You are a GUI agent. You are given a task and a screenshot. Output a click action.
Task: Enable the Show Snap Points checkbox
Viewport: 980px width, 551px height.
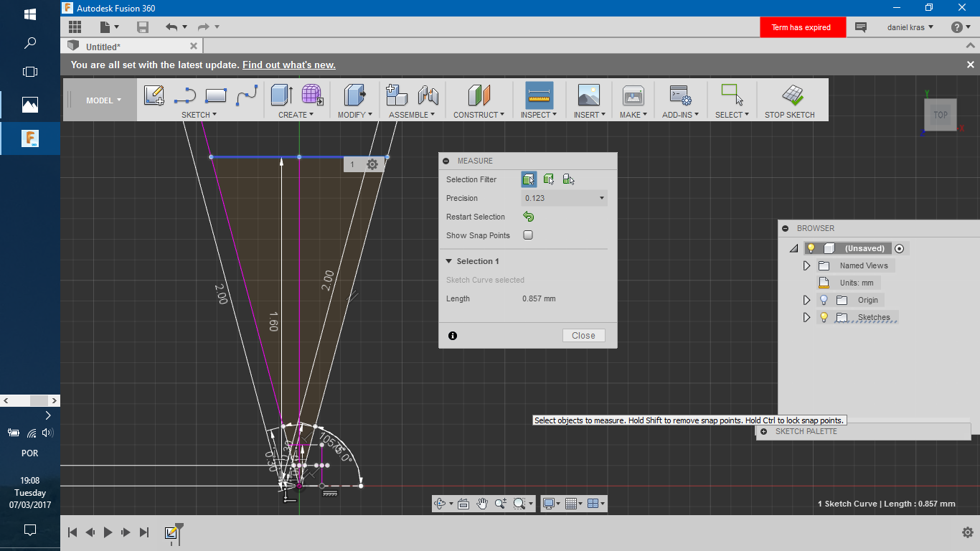coord(528,235)
